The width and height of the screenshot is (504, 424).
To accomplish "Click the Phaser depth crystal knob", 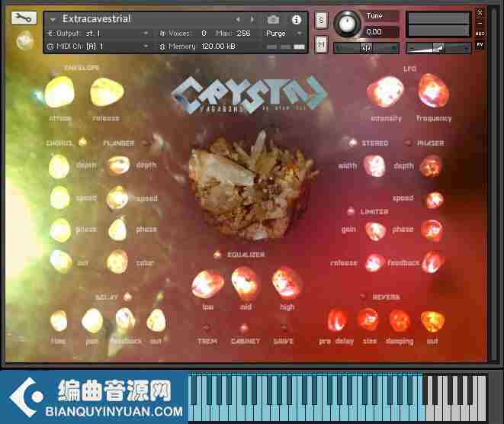I will [x=431, y=166].
